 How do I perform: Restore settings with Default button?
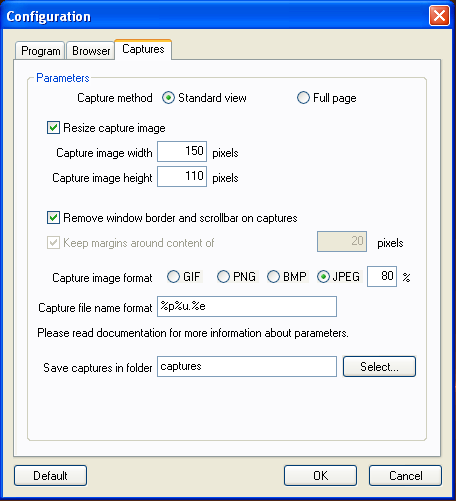click(x=50, y=476)
